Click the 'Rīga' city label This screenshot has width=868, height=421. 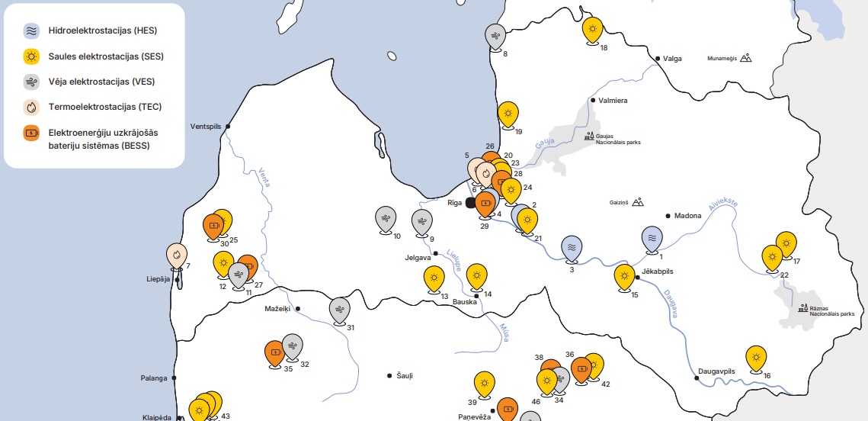(x=455, y=203)
